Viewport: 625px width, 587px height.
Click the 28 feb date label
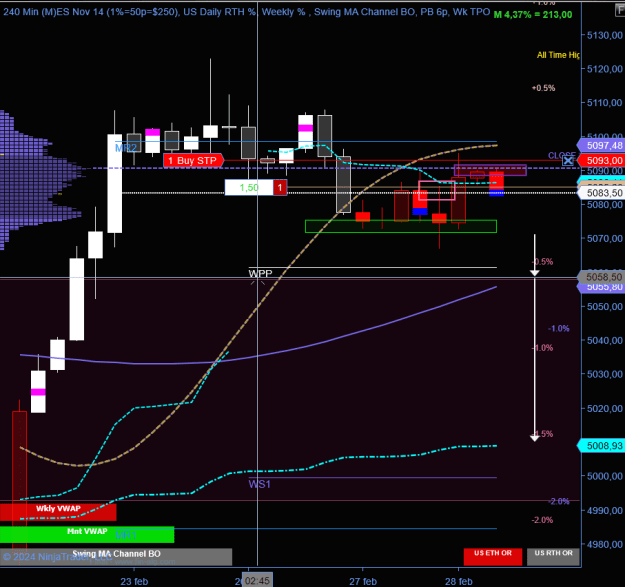tap(458, 581)
